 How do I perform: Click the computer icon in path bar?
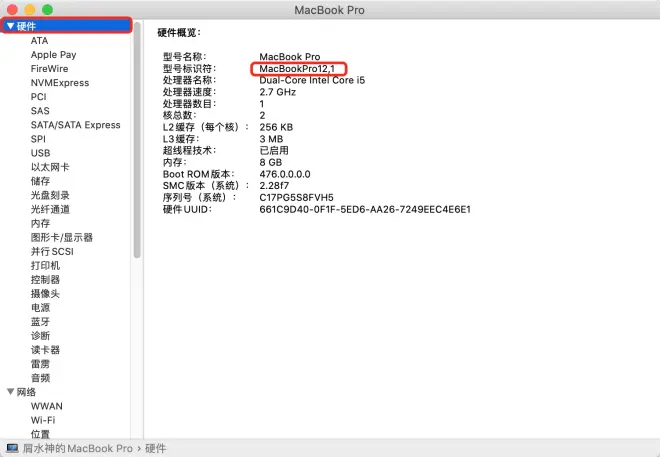(x=12, y=448)
